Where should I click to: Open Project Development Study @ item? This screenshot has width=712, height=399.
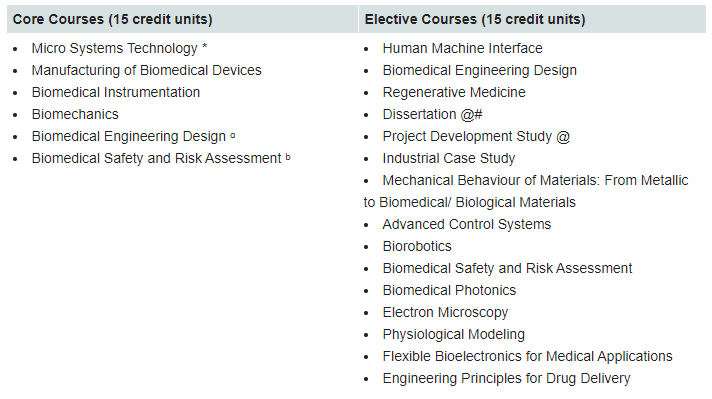(476, 136)
